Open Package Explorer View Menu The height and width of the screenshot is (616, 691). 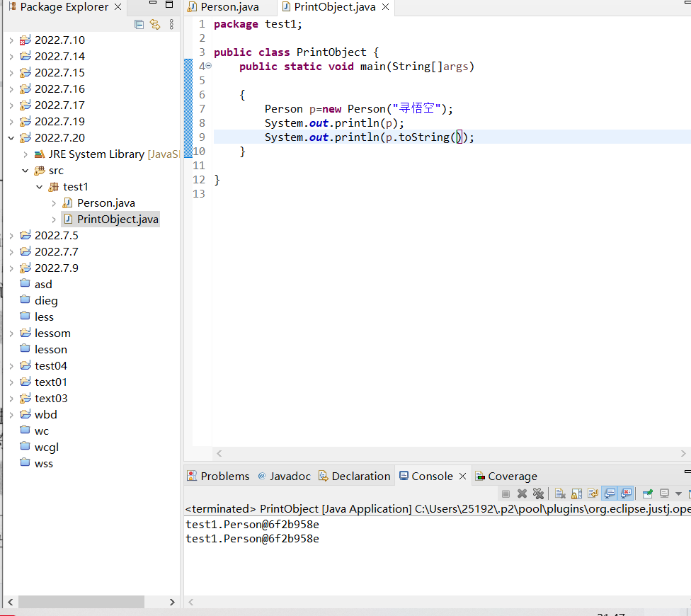pyautogui.click(x=171, y=24)
